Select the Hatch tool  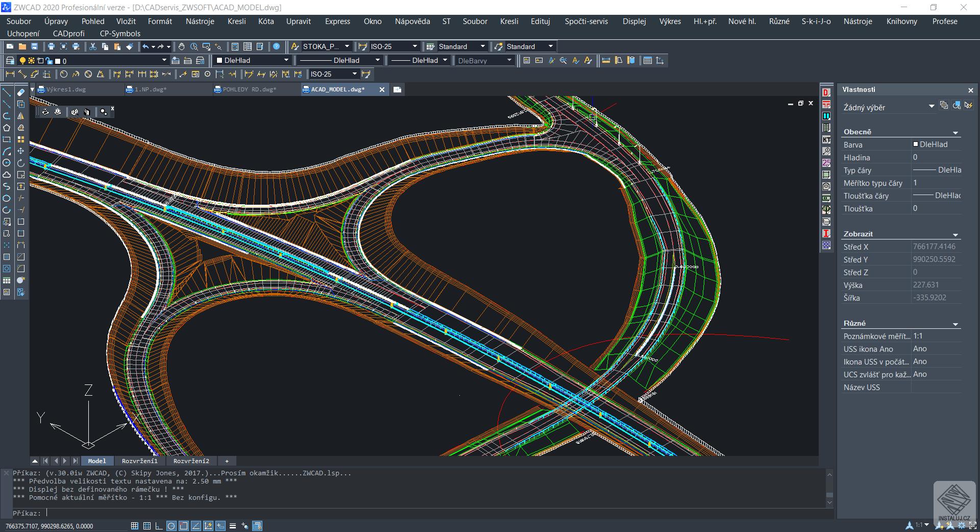point(7,257)
